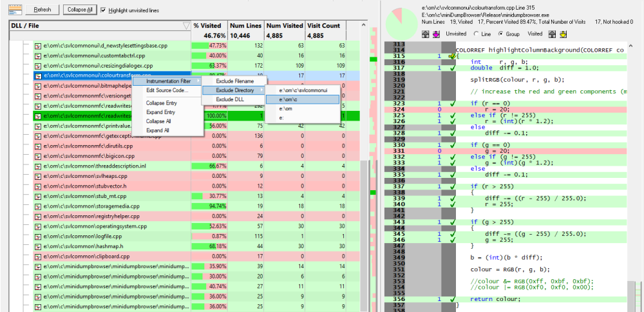Click the coverage view layout icon beside Refresh

click(15, 10)
